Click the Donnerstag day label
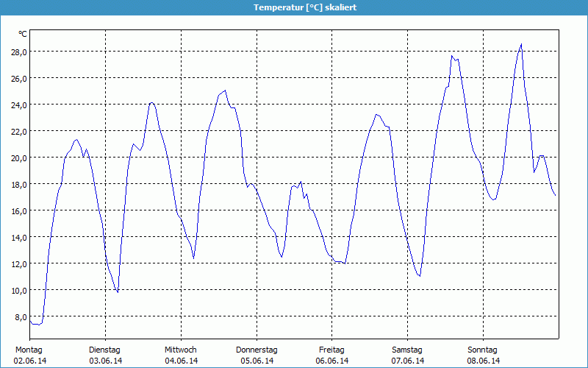588x368 pixels. click(x=257, y=350)
